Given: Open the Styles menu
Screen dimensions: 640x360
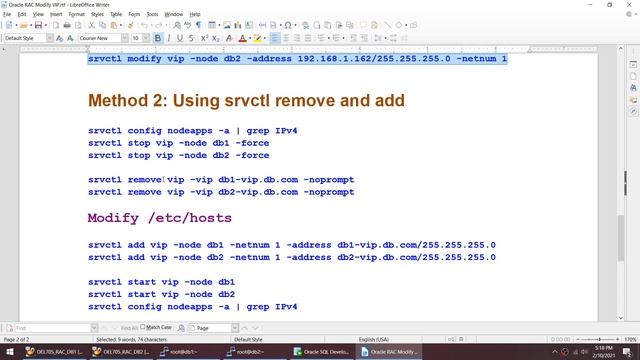Looking at the screenshot, I should [x=97, y=14].
